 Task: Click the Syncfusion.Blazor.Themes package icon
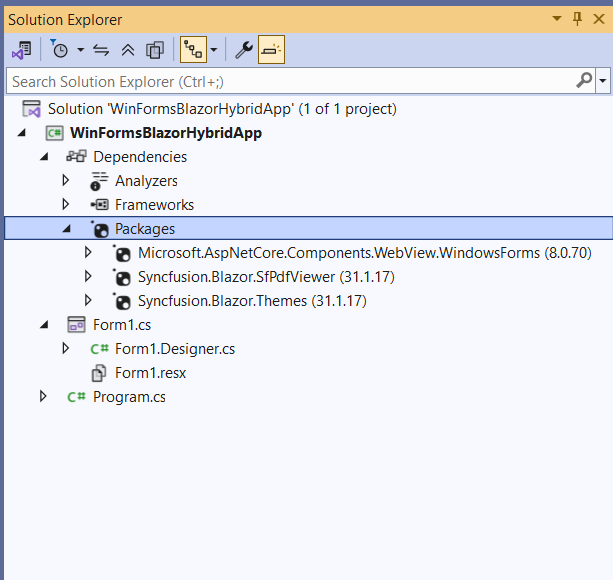click(122, 301)
